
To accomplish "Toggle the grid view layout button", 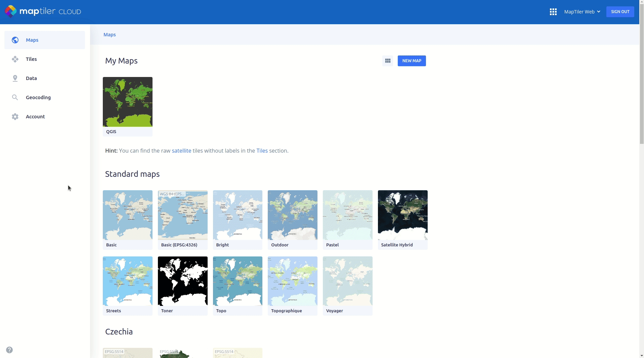I will 388,61.
